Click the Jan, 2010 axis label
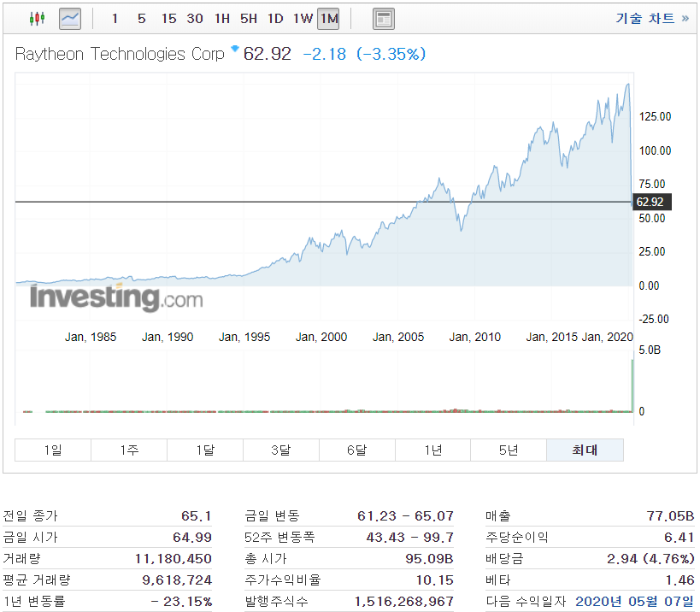 click(x=475, y=337)
